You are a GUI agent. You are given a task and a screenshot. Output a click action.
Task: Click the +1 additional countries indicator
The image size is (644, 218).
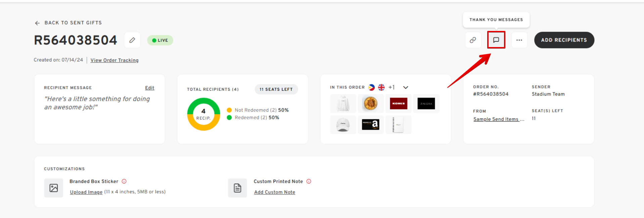click(392, 87)
